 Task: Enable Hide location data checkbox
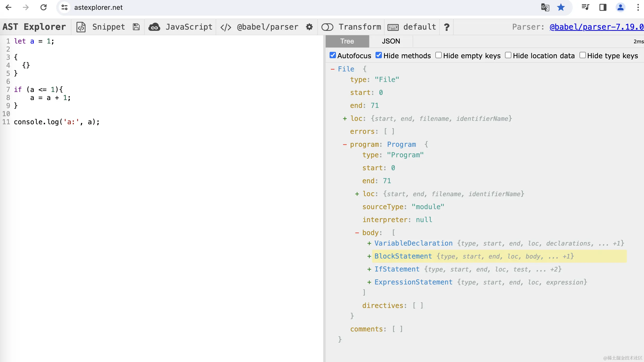508,55
